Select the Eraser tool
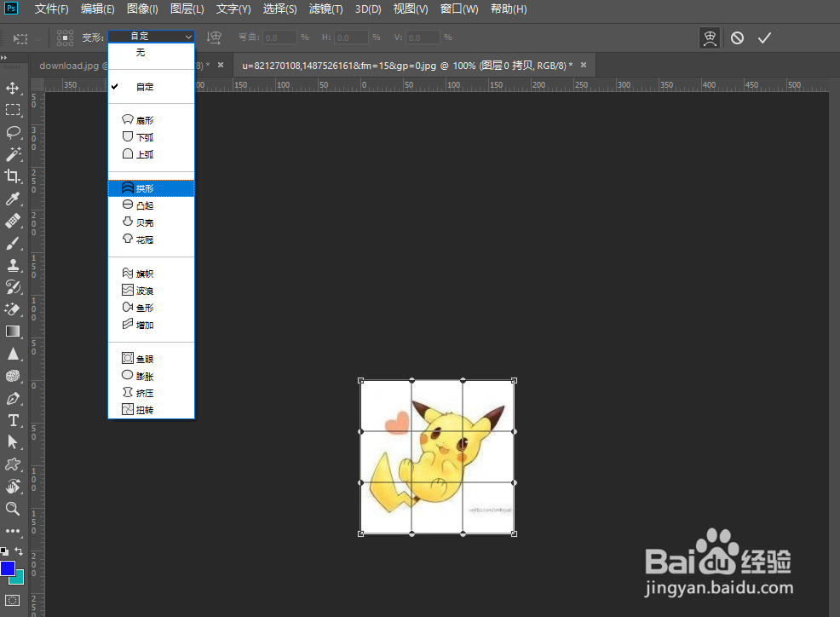Image resolution: width=840 pixels, height=617 pixels. (13, 309)
